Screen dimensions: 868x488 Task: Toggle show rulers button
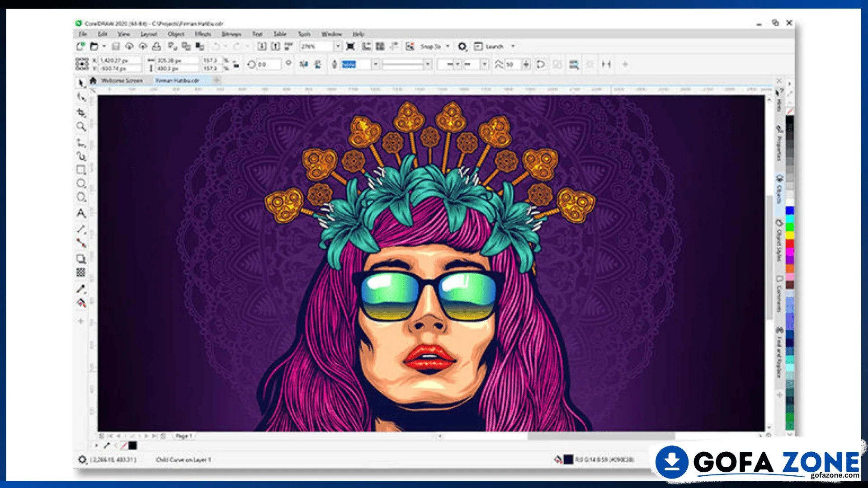click(367, 46)
